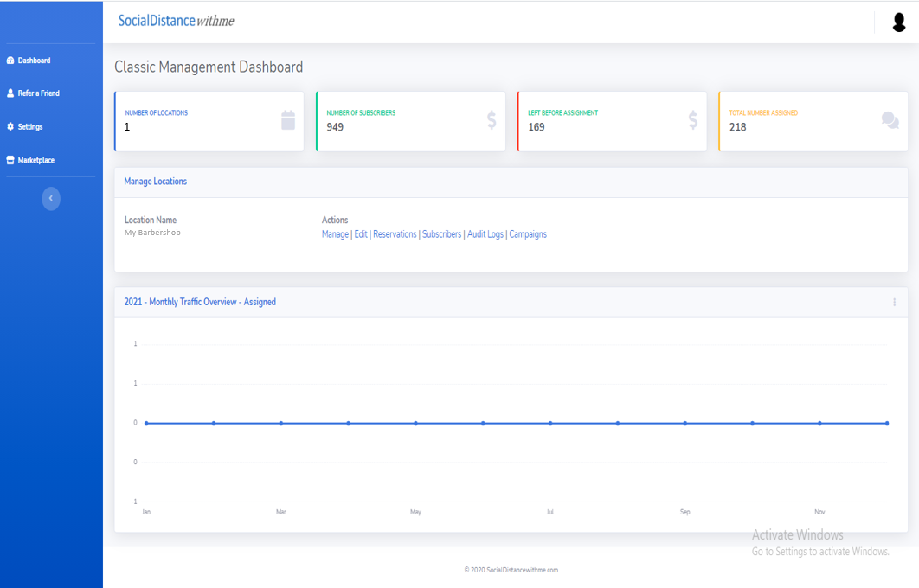Click the user profile avatar icon
This screenshot has width=919, height=588.
tap(899, 22)
